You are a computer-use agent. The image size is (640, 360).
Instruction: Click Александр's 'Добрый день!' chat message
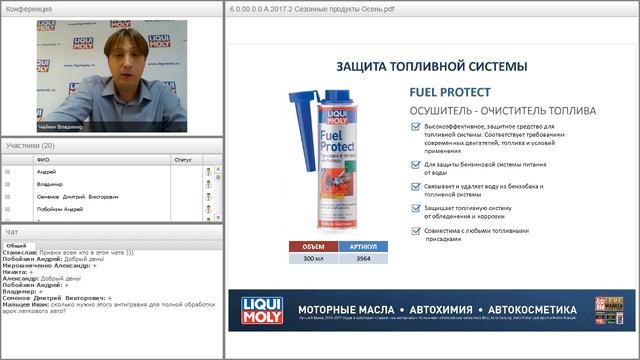[42, 279]
